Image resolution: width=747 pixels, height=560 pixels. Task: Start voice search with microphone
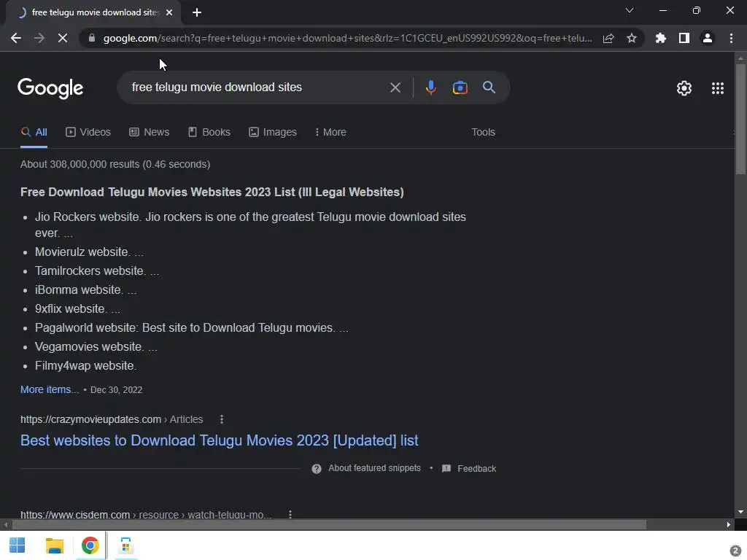(x=430, y=87)
